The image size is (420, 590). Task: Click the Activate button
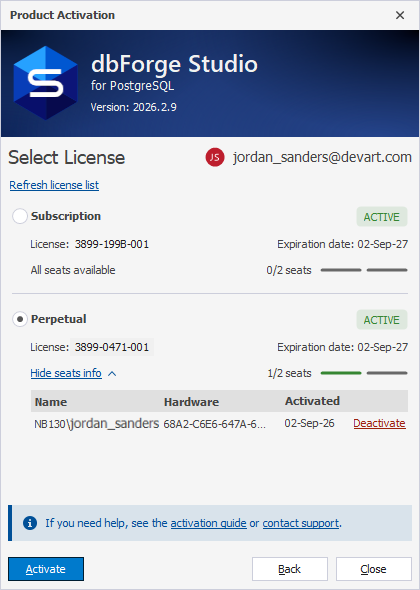tap(46, 569)
